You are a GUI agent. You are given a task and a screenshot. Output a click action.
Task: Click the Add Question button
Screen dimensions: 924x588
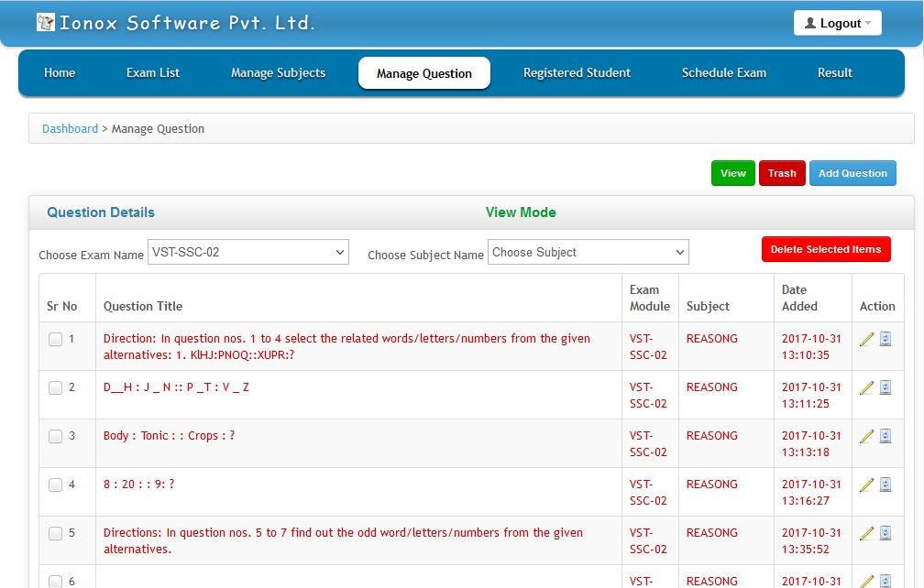coord(852,173)
